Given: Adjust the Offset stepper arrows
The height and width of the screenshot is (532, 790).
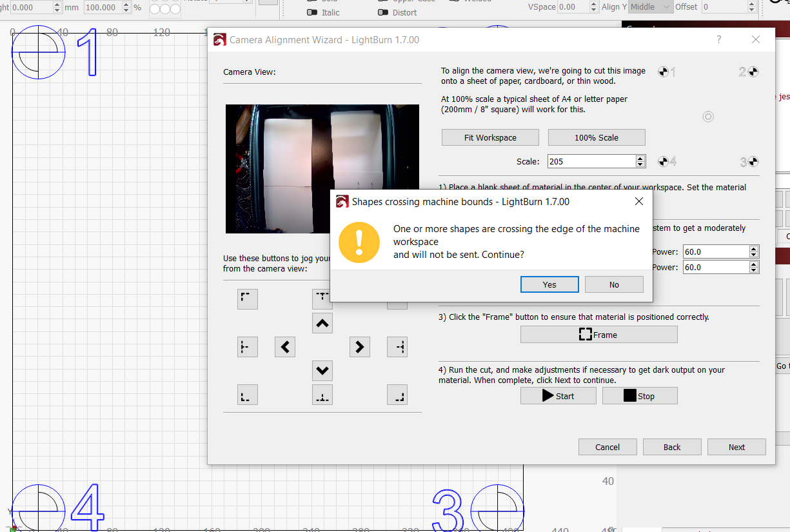Looking at the screenshot, I should (x=752, y=6).
